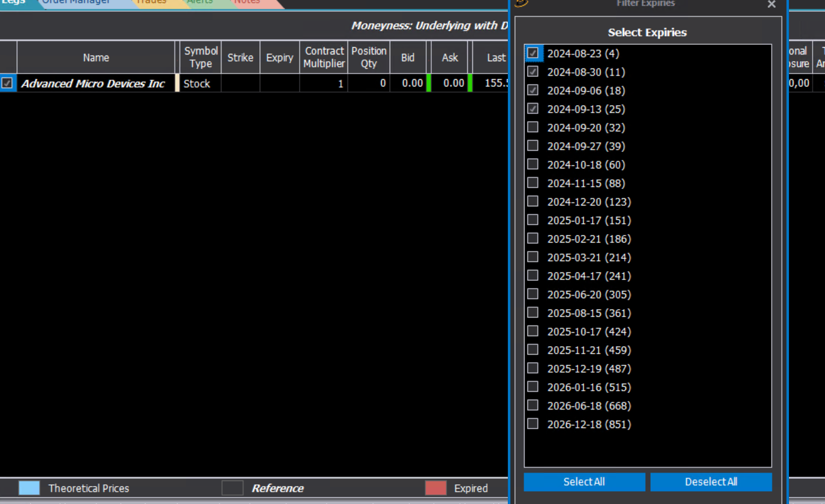Open the Alerts tab
This screenshot has height=504, width=825.
[x=200, y=2]
